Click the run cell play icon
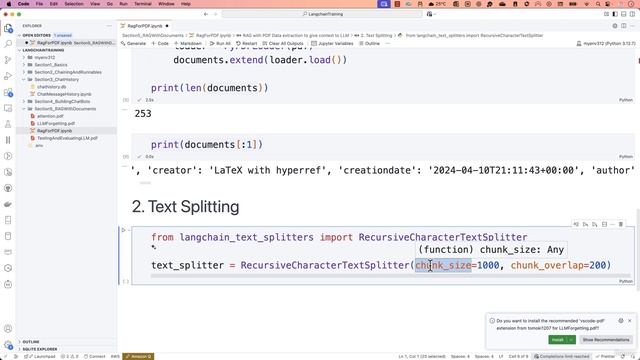The image size is (640, 360). (x=123, y=230)
